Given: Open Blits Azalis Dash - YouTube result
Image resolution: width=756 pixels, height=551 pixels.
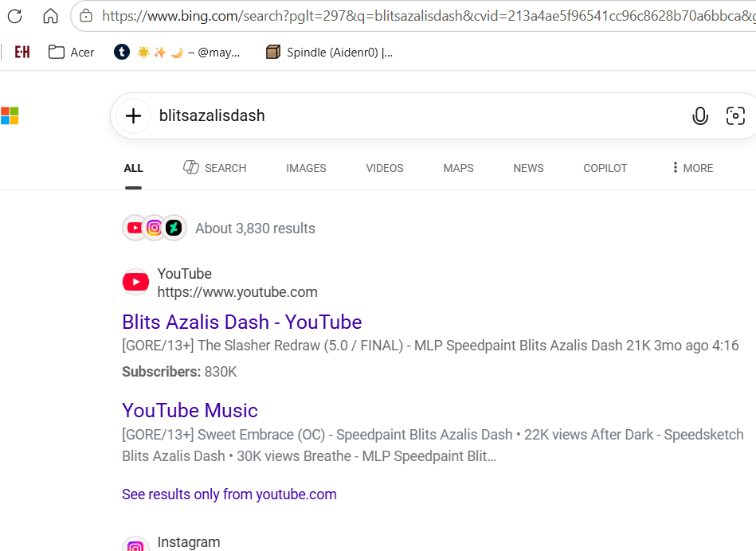Looking at the screenshot, I should 242,322.
